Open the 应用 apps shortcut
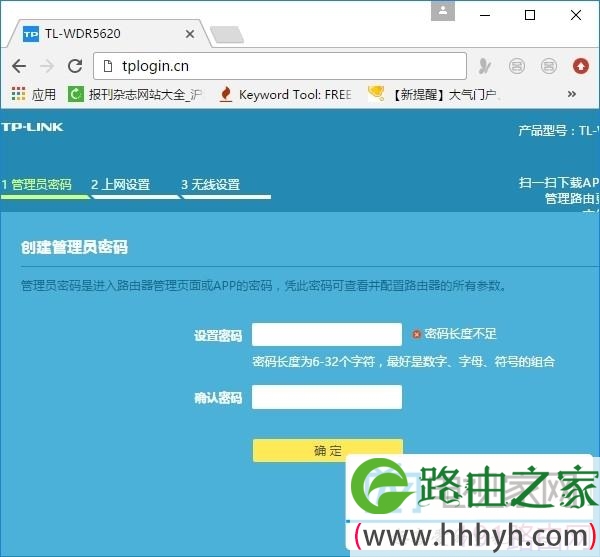 [34, 94]
